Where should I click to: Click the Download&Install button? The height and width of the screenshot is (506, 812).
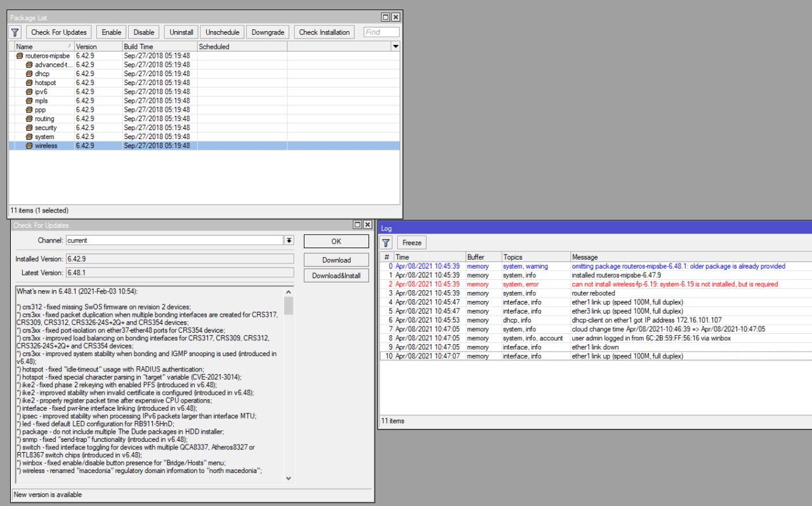tap(336, 276)
